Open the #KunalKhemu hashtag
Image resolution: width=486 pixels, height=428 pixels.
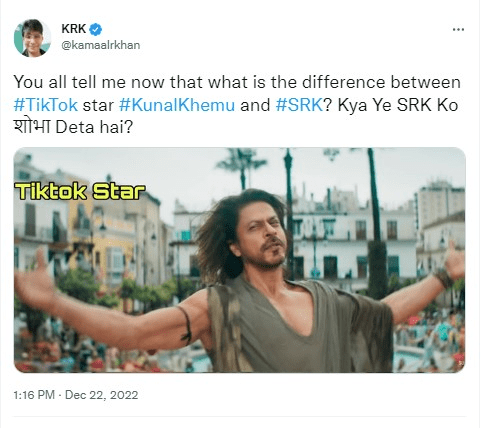click(x=177, y=105)
